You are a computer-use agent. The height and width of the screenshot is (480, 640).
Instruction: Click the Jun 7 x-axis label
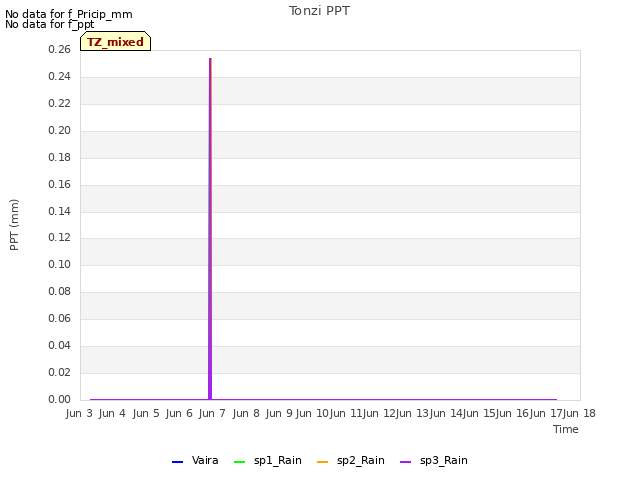tap(212, 414)
